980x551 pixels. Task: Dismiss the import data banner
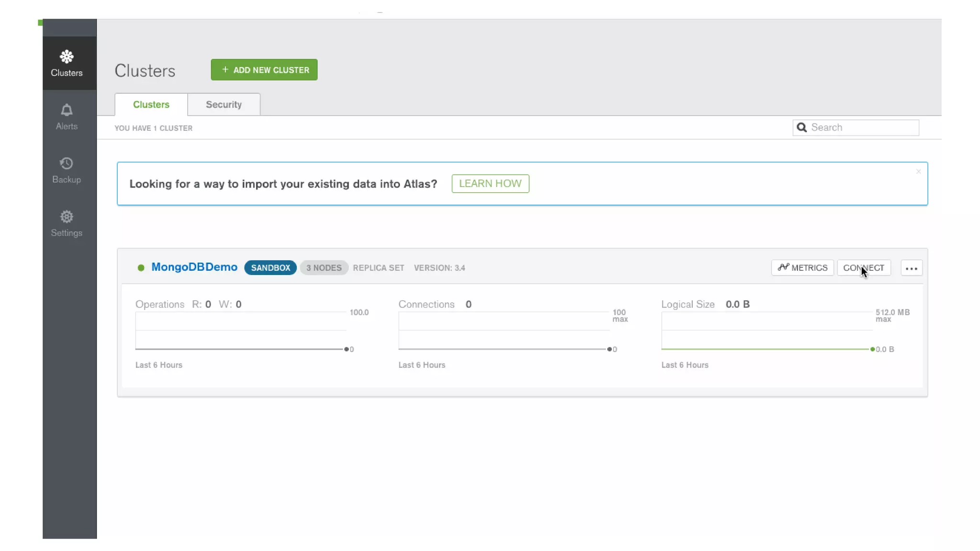[918, 172]
